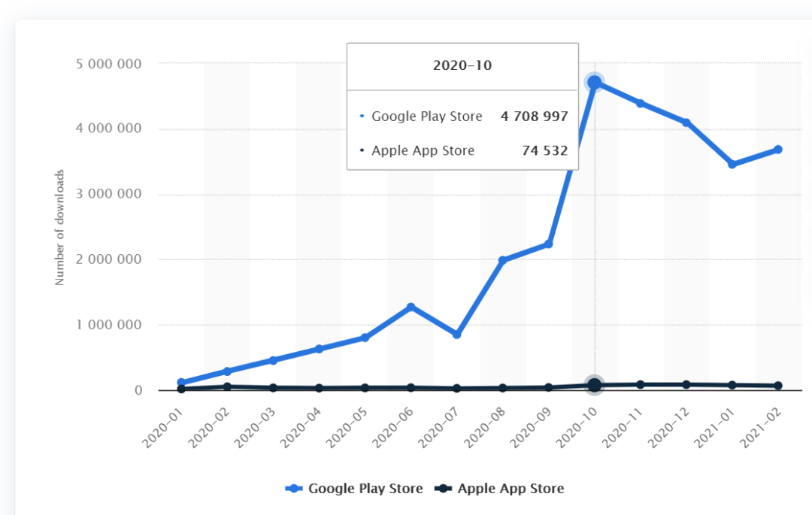Viewport: 812px width, 515px height.
Task: Click Google Play data point for 2021-02
Action: point(778,150)
